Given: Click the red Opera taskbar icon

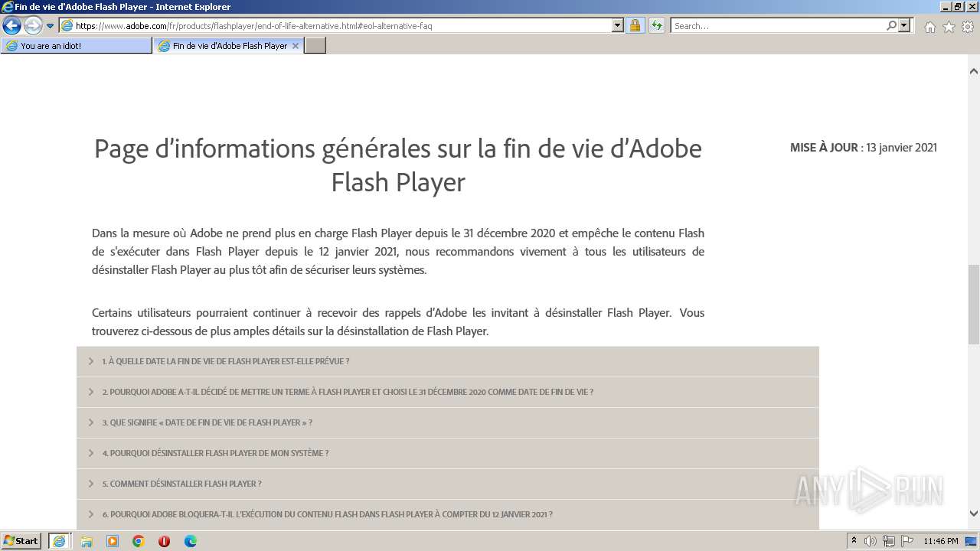Looking at the screenshot, I should pos(165,541).
